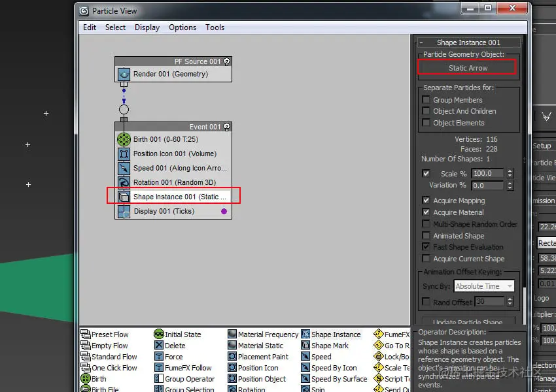Pick Empty Flow from the depot
This screenshot has height=392, width=556.
pyautogui.click(x=104, y=346)
